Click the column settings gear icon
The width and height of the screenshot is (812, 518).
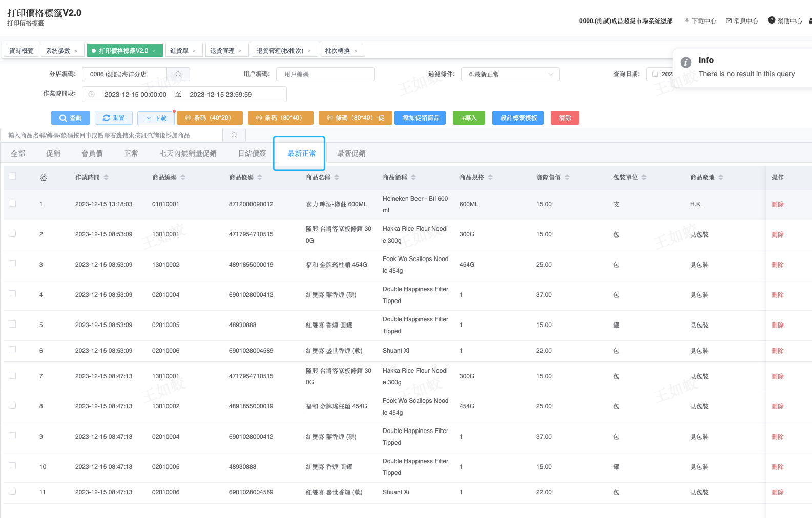[44, 178]
